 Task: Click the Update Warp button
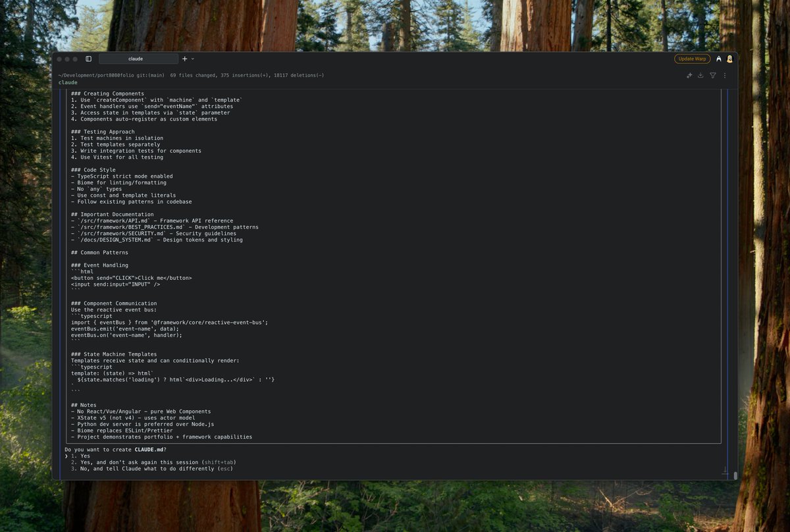(x=692, y=59)
